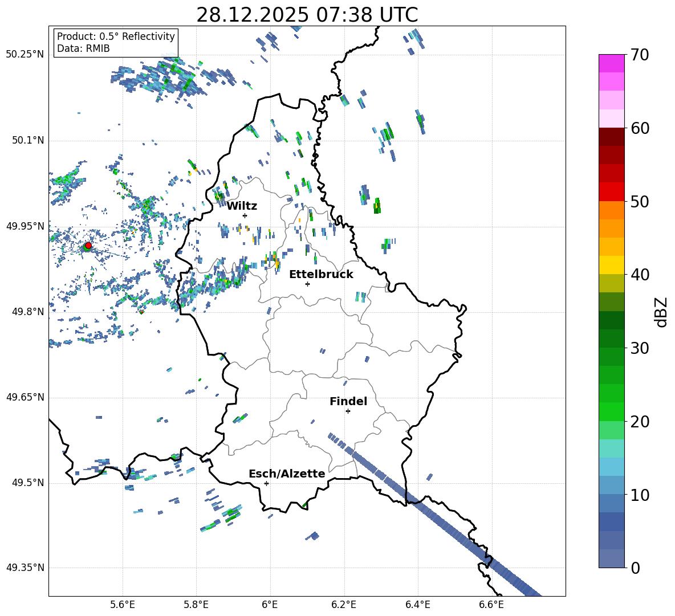Click the 6.6°E longitude label
Viewport: 675px width, 616px height.
(x=491, y=605)
